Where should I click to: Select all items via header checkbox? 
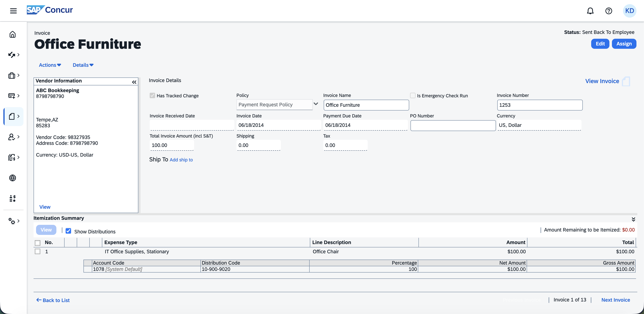[x=38, y=243]
